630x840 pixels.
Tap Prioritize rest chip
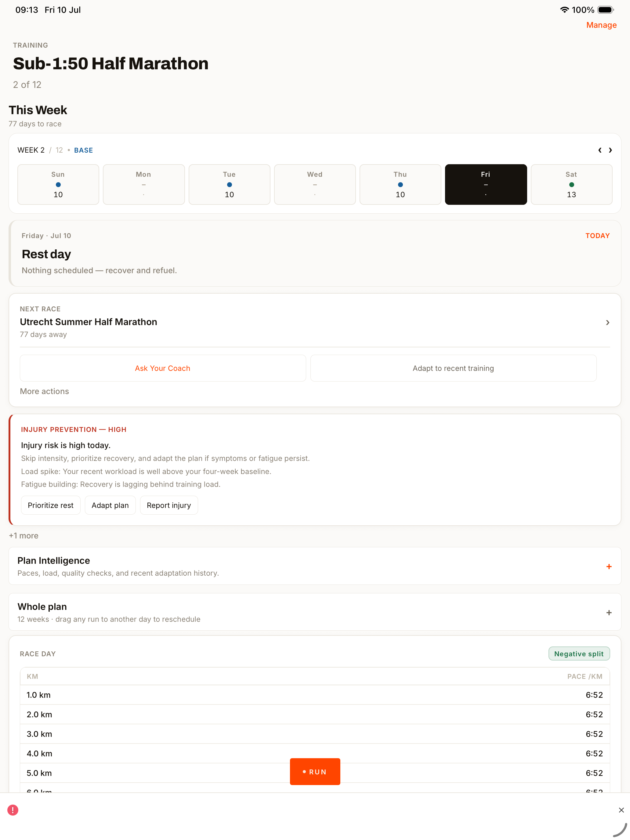click(50, 505)
